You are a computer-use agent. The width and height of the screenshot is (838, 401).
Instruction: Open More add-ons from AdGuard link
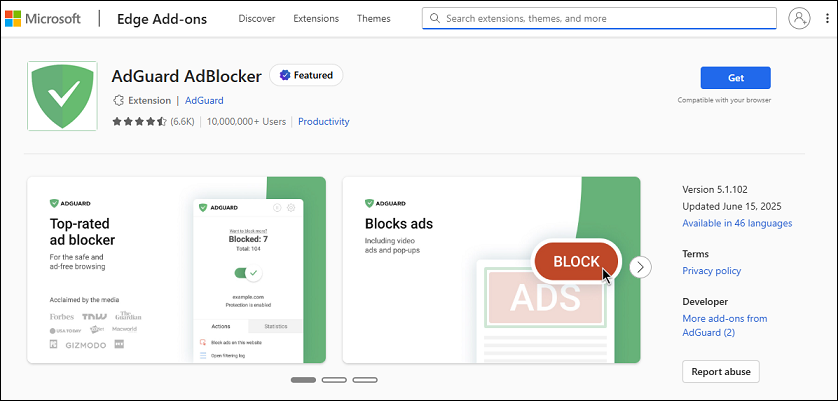[725, 325]
